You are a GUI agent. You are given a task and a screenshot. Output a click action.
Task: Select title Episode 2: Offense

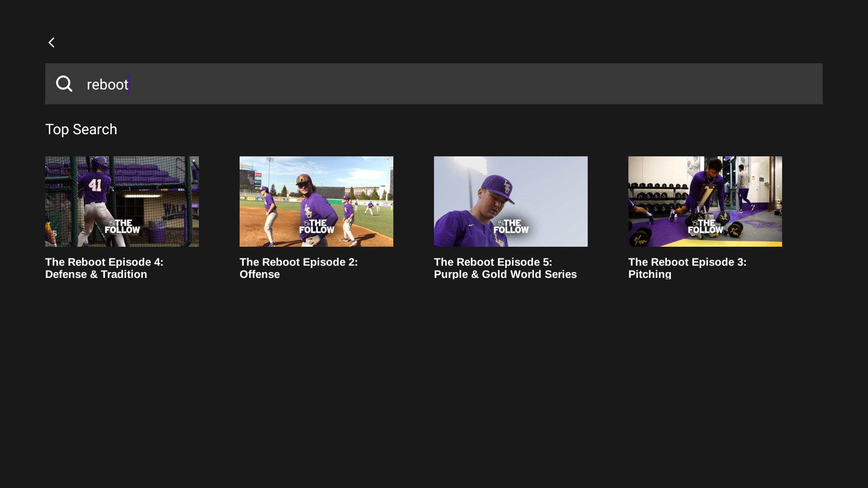click(299, 268)
